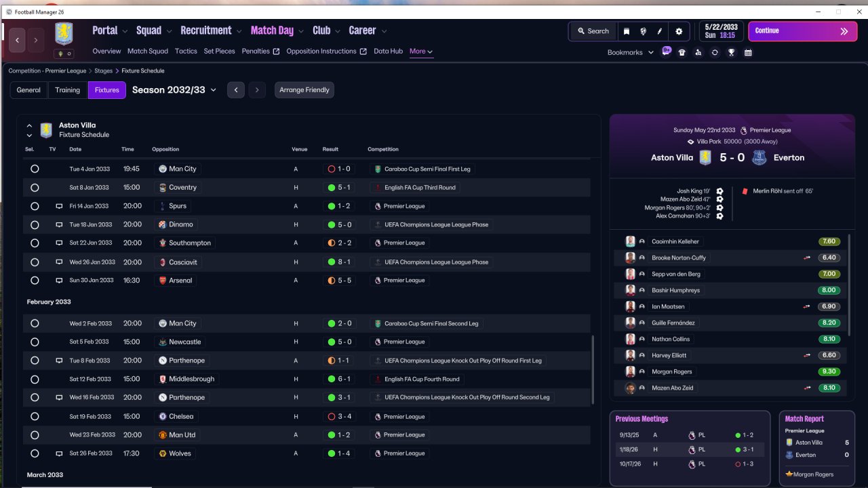Click the pencil edit icon
The width and height of the screenshot is (868, 488).
660,31
